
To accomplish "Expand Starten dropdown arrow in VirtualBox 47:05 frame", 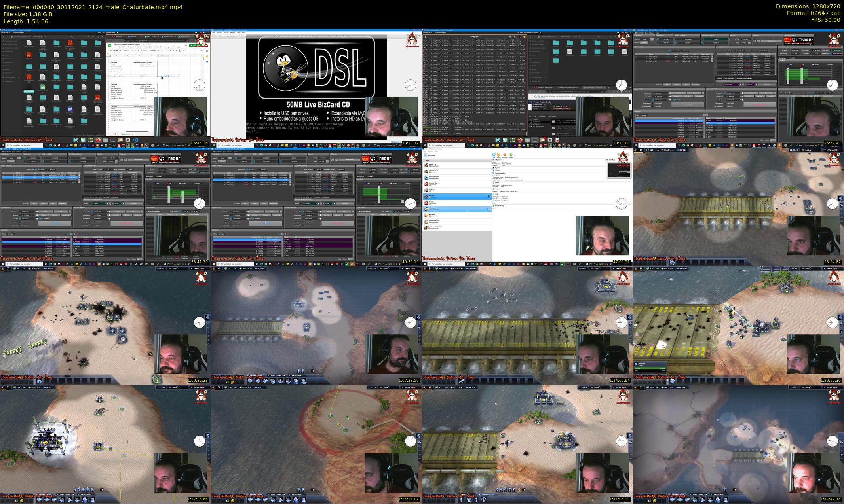I will pyautogui.click(x=514, y=155).
